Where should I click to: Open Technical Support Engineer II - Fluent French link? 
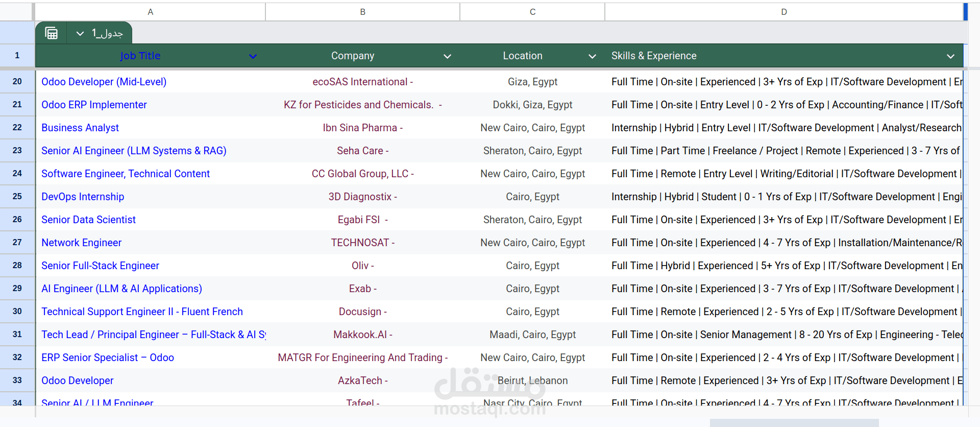142,312
